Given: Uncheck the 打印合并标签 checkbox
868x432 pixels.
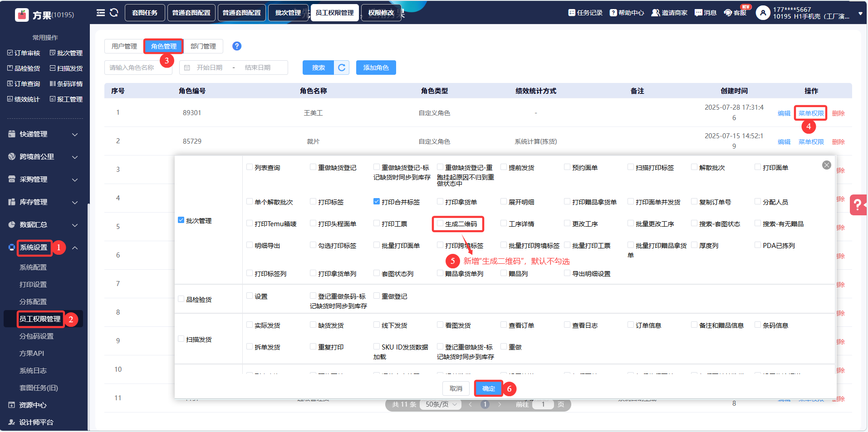Looking at the screenshot, I should coord(377,202).
